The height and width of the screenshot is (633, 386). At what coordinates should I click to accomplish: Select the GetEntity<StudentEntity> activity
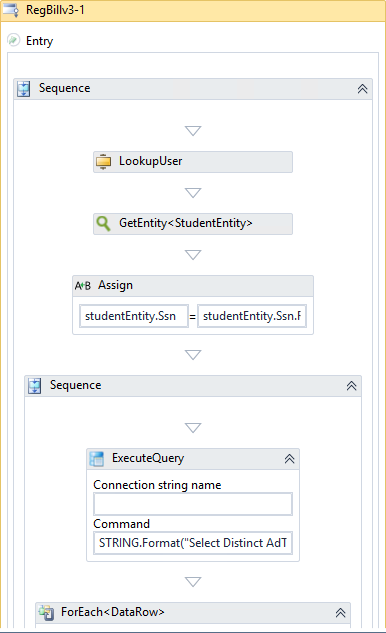point(193,224)
